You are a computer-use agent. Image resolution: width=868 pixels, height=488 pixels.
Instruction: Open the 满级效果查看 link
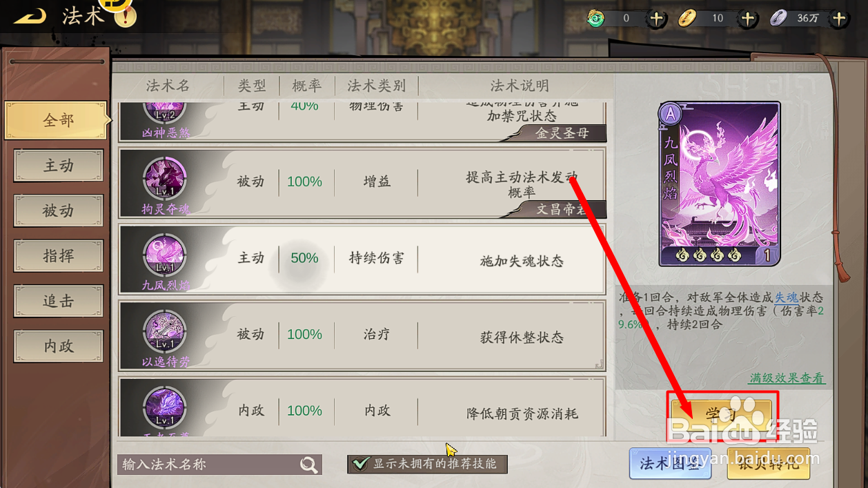point(787,378)
